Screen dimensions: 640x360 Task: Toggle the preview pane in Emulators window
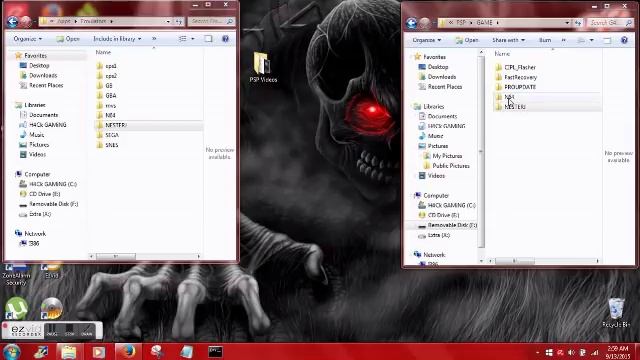coord(208,39)
